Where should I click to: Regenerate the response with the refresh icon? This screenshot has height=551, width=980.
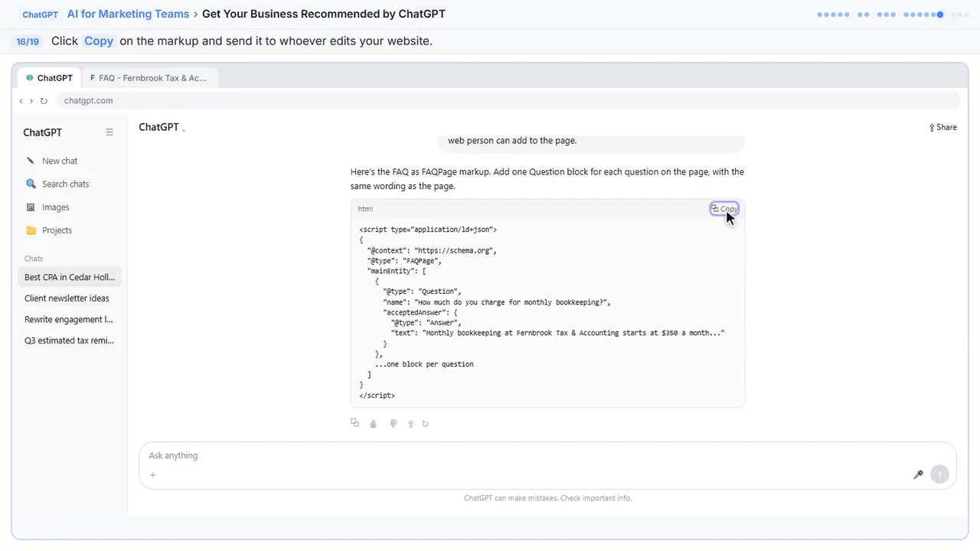click(x=426, y=423)
